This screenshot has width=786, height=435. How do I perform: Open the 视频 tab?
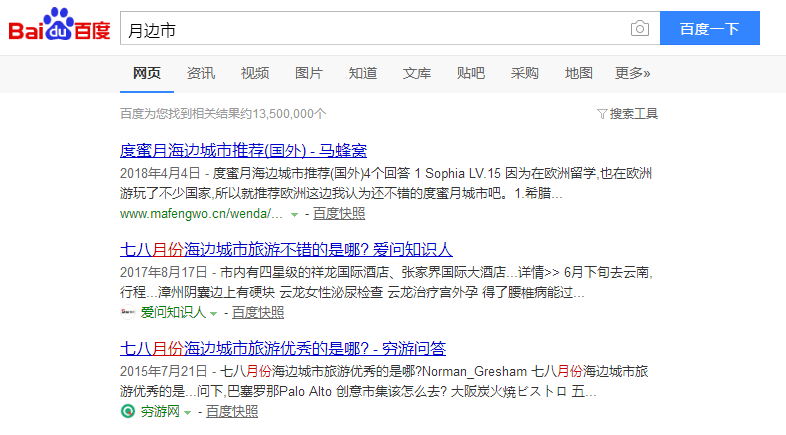(255, 73)
